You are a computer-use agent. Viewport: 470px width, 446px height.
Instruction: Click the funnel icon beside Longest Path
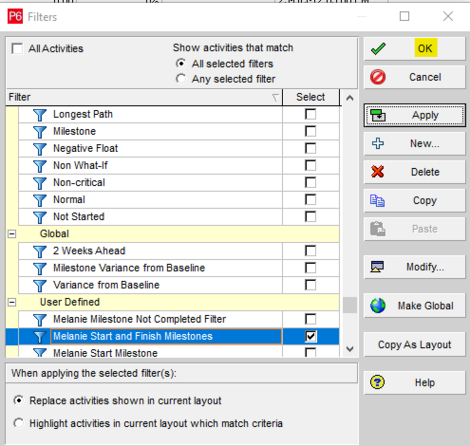point(40,115)
